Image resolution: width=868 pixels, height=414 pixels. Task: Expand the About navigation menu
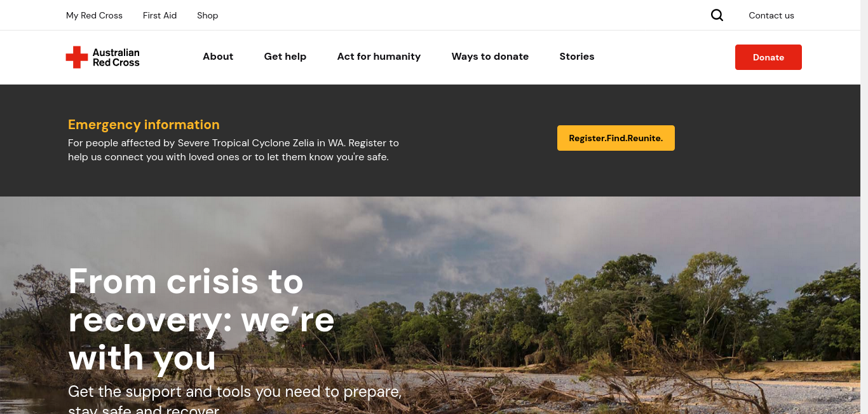click(x=218, y=57)
